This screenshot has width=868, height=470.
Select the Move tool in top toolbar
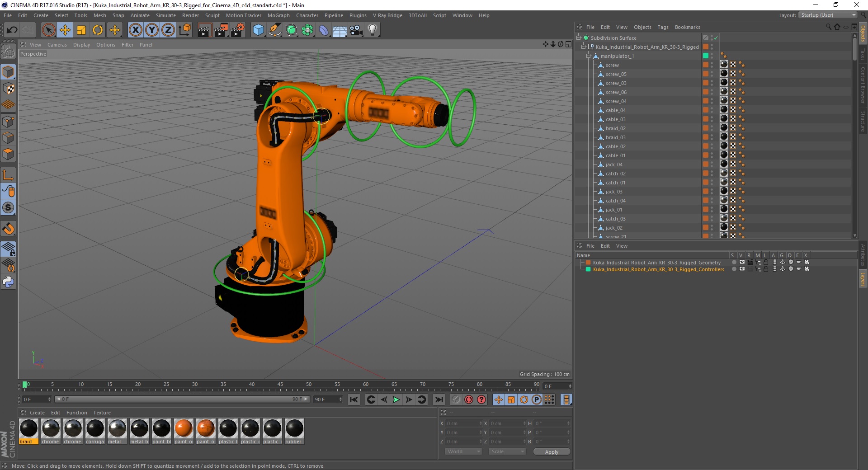tap(65, 30)
